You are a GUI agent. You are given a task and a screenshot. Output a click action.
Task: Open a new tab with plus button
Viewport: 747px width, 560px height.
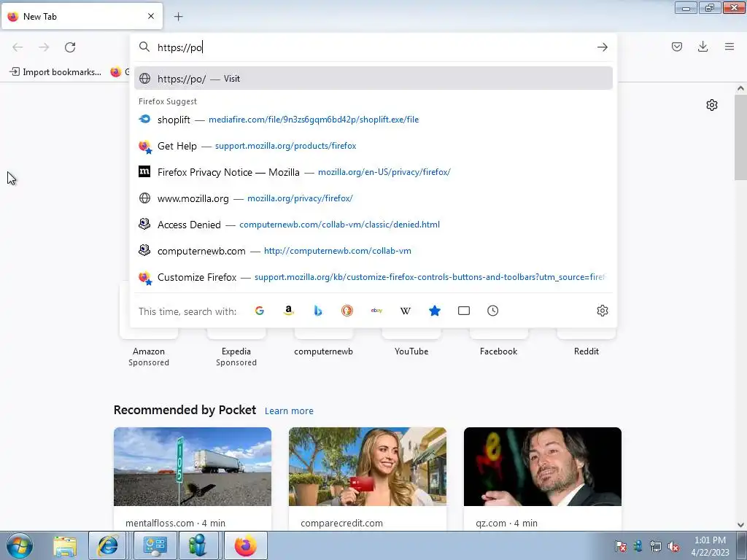point(178,17)
